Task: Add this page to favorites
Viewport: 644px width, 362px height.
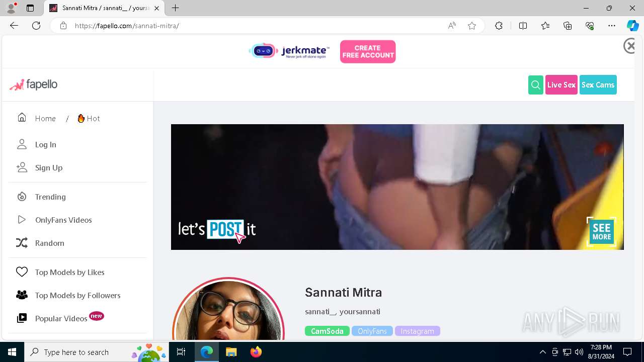Action: click(472, 26)
